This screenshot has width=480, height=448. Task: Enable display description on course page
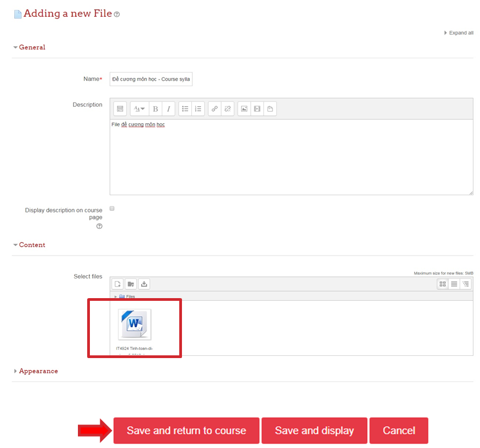(112, 209)
